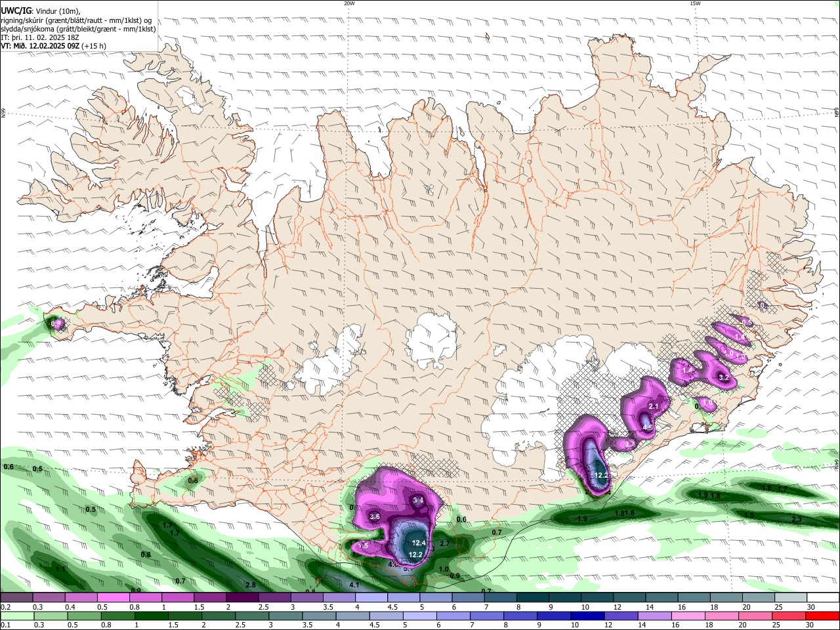Click the 0.1 label in the color scale
The width and height of the screenshot is (840, 630).
[x=6, y=625]
